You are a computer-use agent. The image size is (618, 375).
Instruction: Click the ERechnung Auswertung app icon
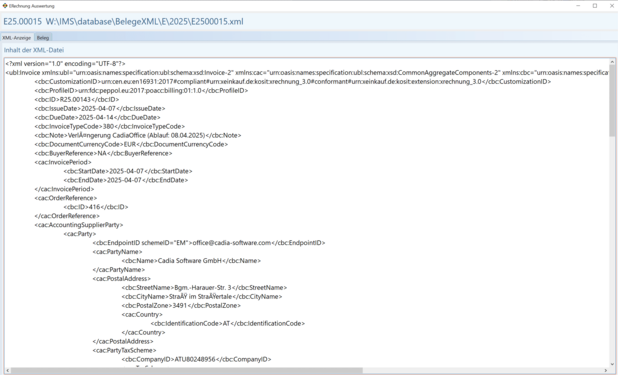(5, 6)
